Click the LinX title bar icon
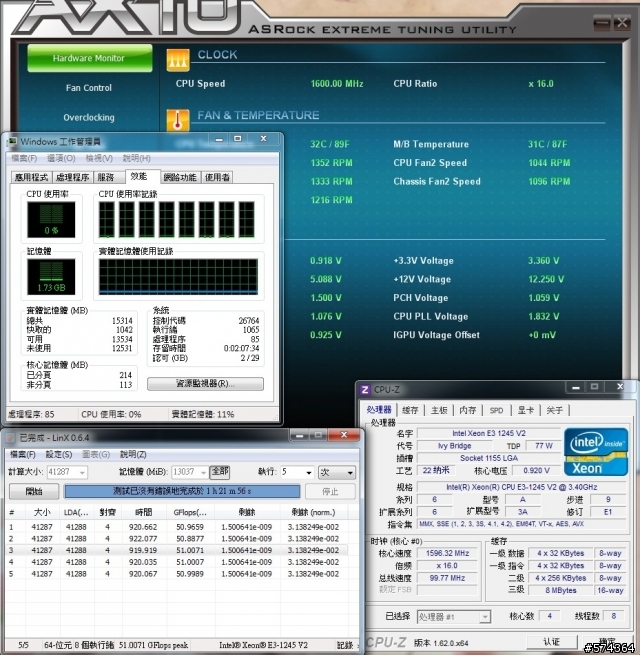640x656 pixels. pos(11,438)
